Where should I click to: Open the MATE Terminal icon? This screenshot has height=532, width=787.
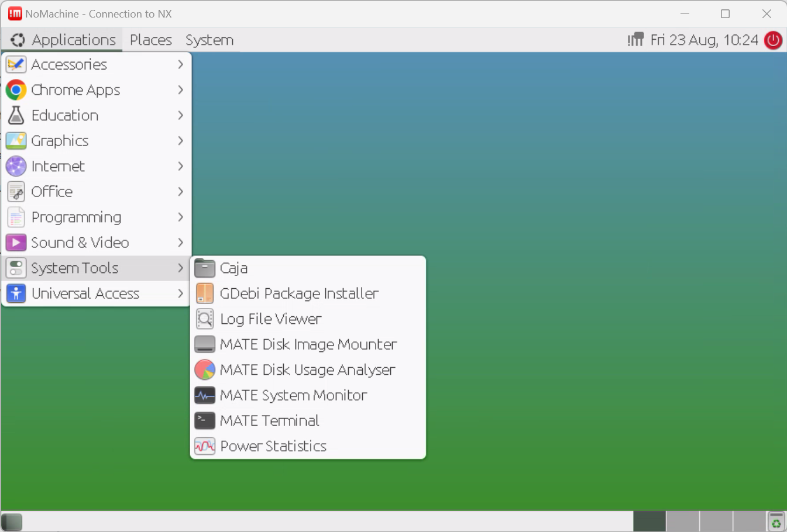coord(205,421)
